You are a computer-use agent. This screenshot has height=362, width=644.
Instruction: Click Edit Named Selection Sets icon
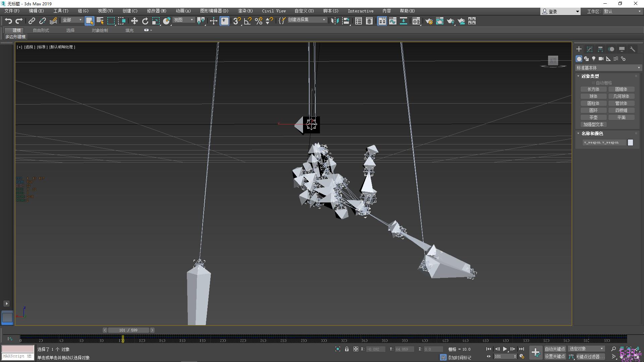282,21
